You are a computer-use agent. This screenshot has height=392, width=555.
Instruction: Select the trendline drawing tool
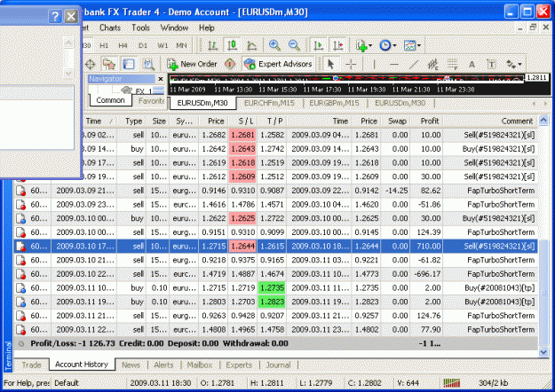[414, 64]
